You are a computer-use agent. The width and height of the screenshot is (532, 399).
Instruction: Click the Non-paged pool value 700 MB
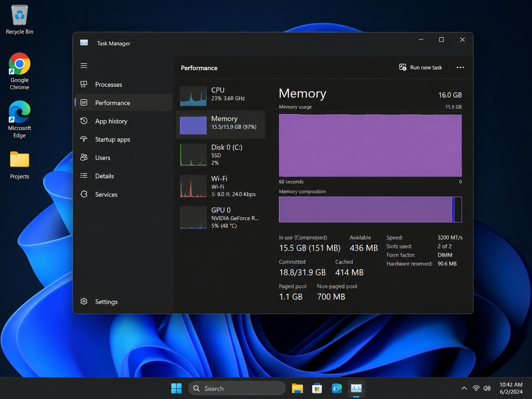tap(331, 296)
